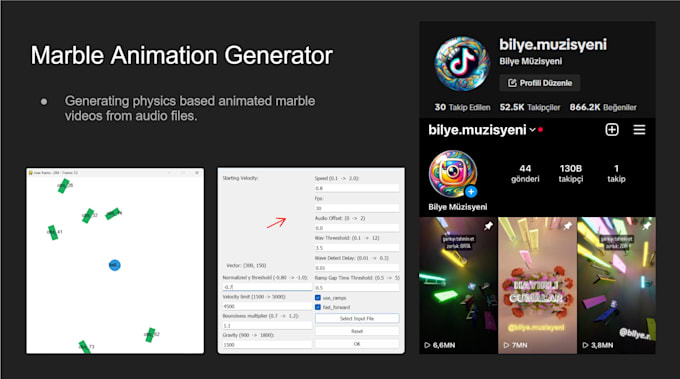Open the TikTok profile avatar picture

pos(462,63)
